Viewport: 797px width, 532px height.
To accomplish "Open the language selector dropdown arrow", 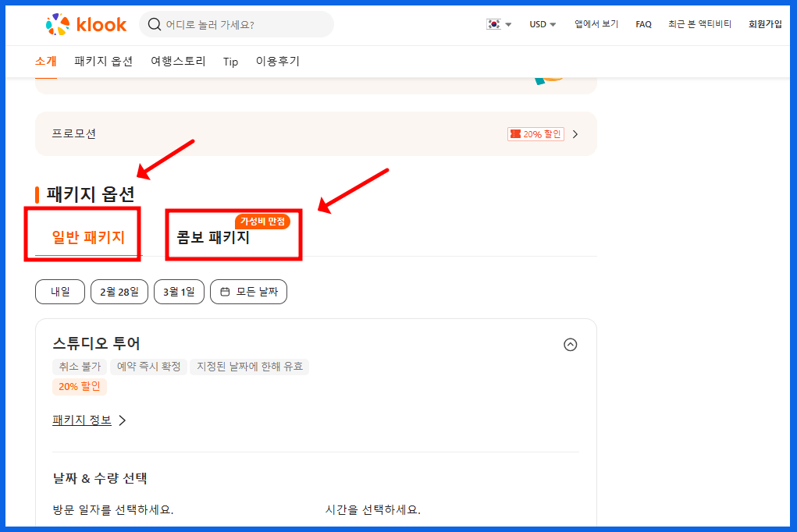I will pos(507,24).
